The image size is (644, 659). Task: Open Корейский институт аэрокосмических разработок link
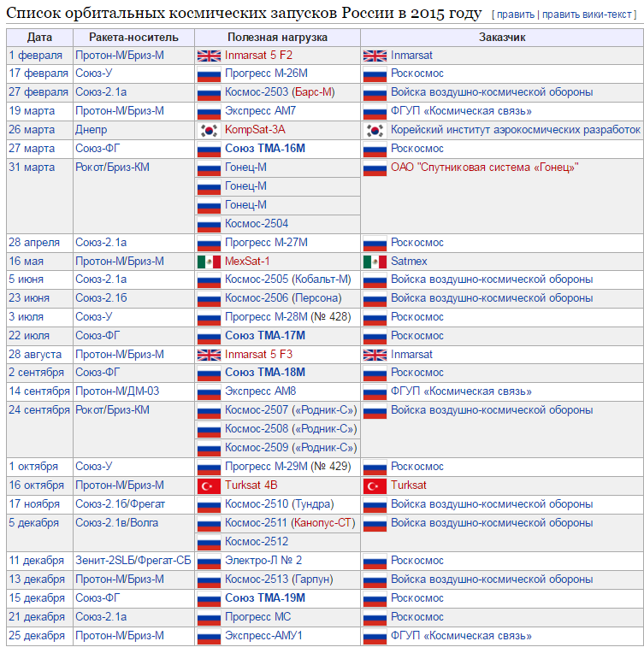pyautogui.click(x=515, y=129)
